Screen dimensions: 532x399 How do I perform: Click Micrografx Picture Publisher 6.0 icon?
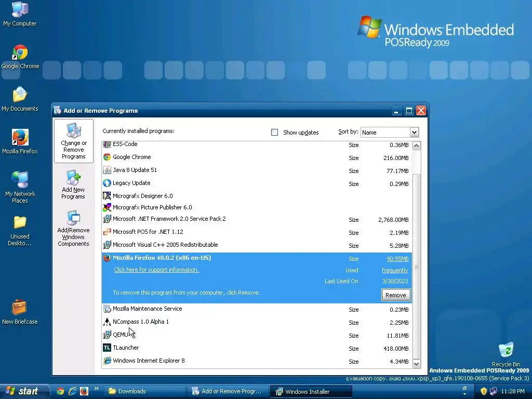(x=107, y=207)
